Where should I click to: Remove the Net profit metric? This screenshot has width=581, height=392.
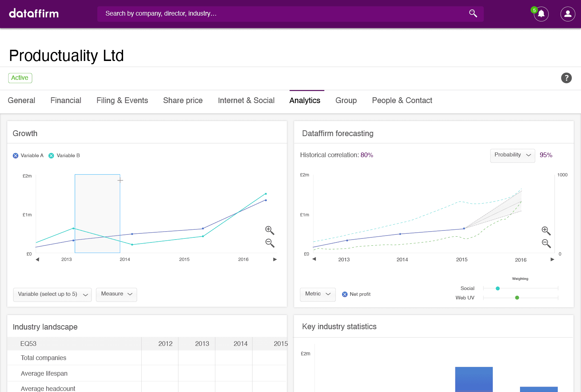tap(345, 294)
